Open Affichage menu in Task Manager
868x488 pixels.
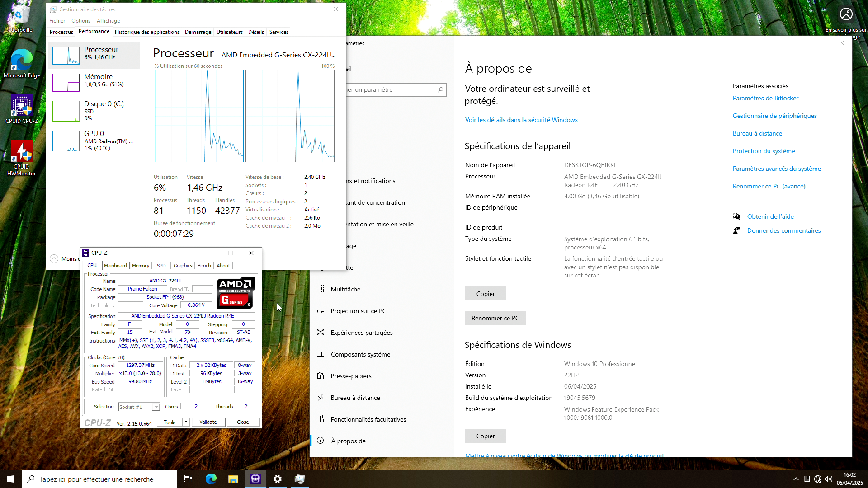pos(108,21)
